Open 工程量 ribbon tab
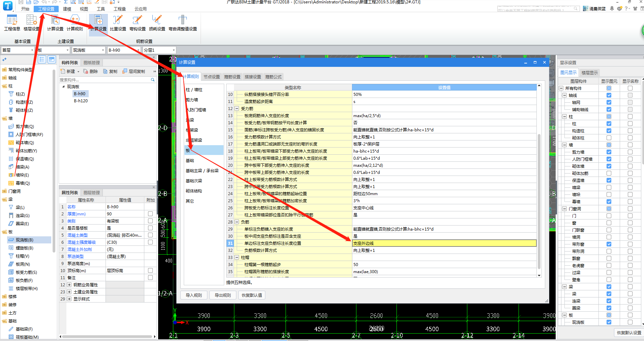 pyautogui.click(x=119, y=9)
